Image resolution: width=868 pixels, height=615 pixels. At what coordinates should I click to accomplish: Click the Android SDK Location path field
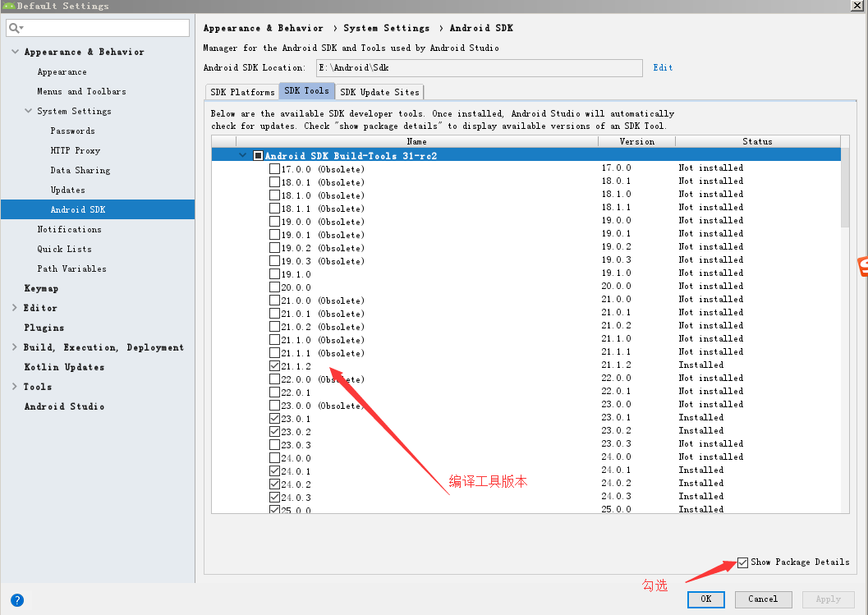[480, 67]
